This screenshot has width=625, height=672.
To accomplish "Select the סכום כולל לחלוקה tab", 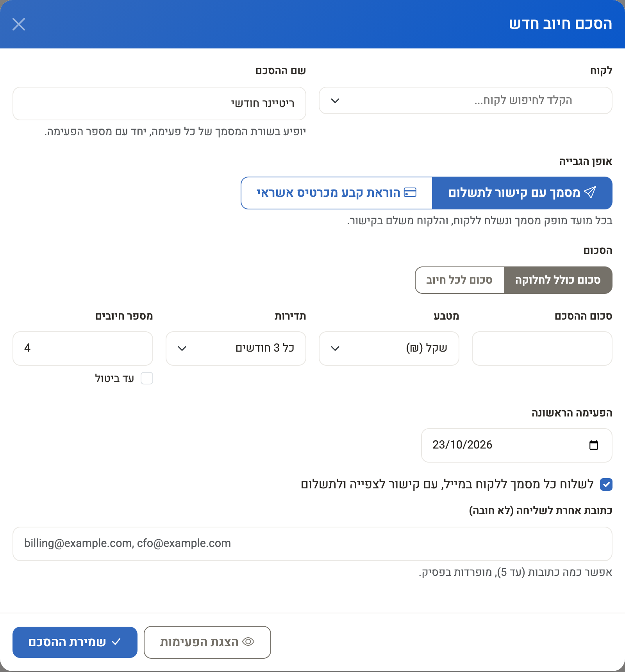I will click(x=558, y=280).
